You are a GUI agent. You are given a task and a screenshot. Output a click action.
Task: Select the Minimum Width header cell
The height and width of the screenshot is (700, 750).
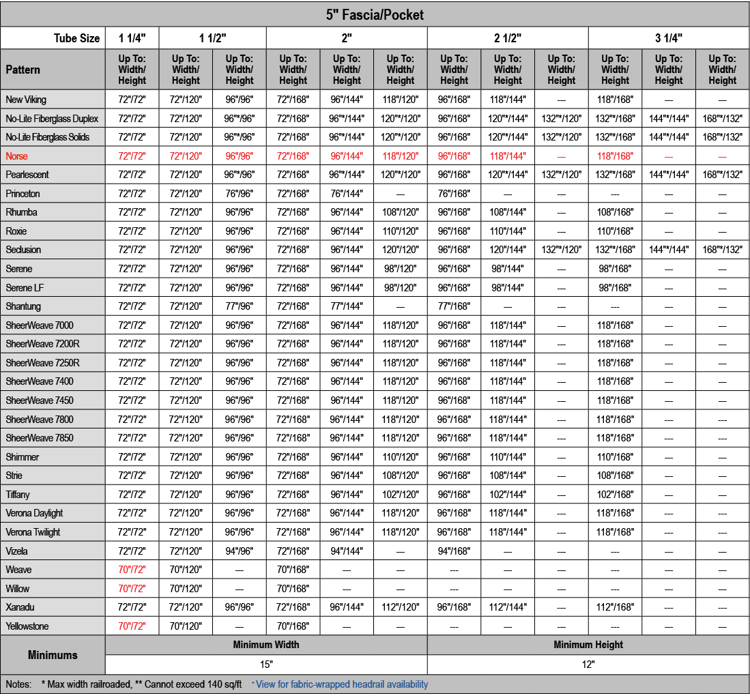tap(266, 645)
